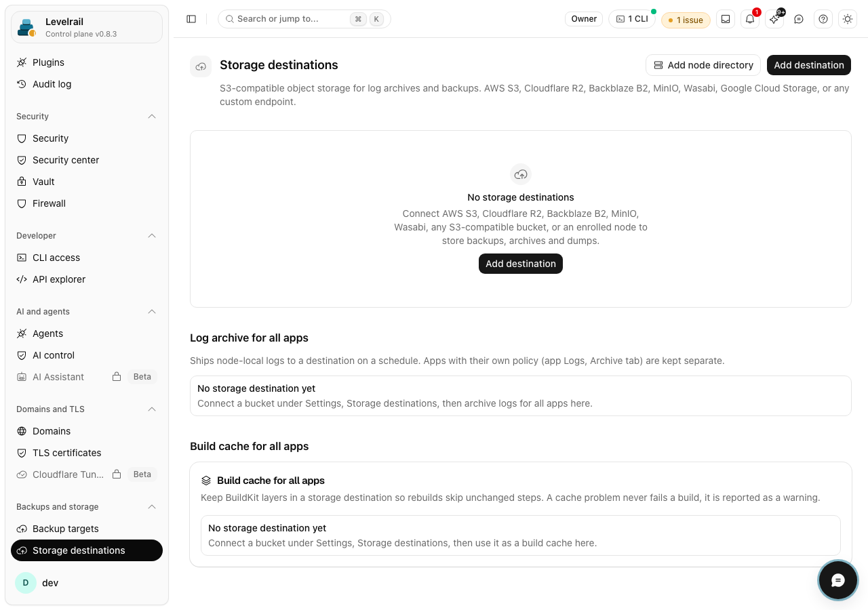
Task: Collapse the Backups and storage section
Action: pos(152,507)
